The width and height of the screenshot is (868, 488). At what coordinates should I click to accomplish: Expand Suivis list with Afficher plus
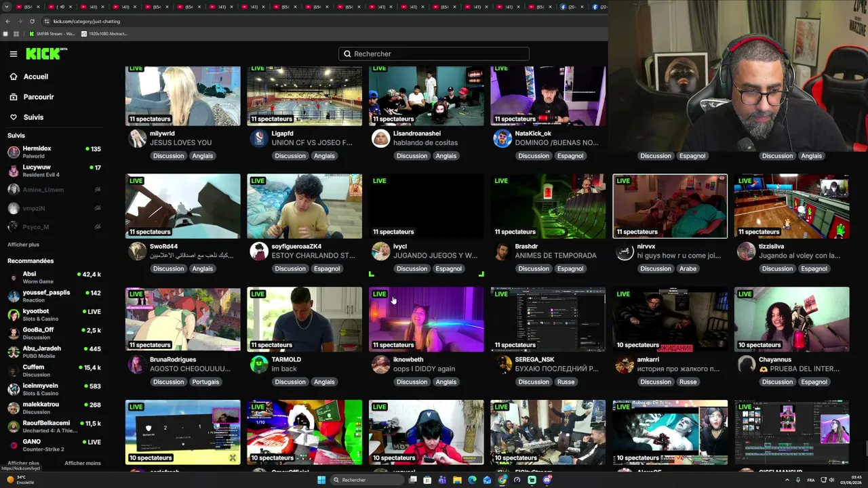click(24, 245)
